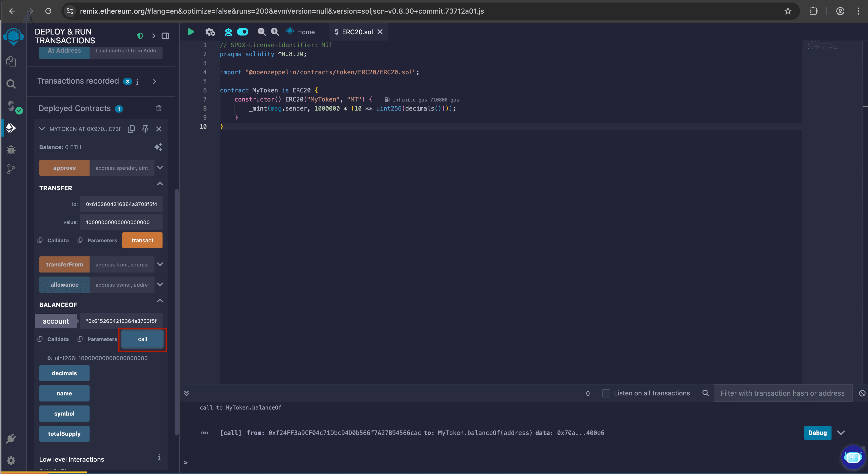Viewport: 868px width, 474px height.
Task: Open the Settings gear in sidebar
Action: click(x=11, y=460)
